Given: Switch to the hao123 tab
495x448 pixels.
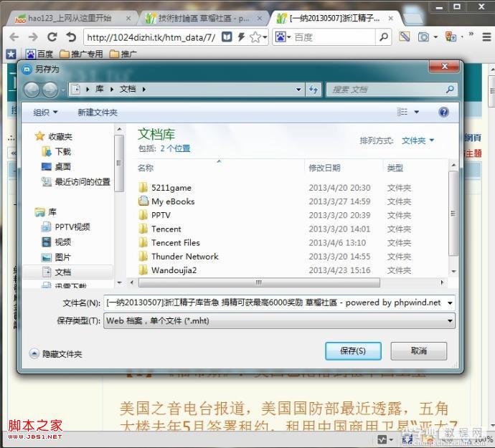Looking at the screenshot, I should pos(70,19).
